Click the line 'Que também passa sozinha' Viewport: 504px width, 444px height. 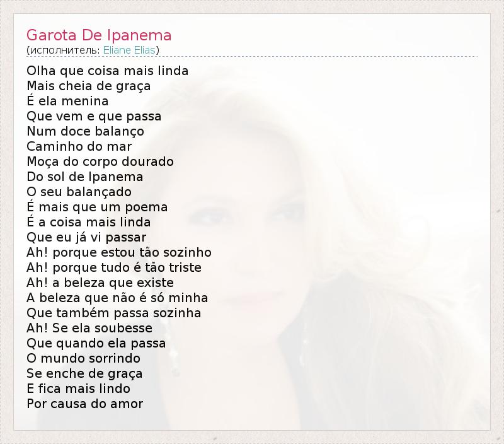[x=114, y=313]
